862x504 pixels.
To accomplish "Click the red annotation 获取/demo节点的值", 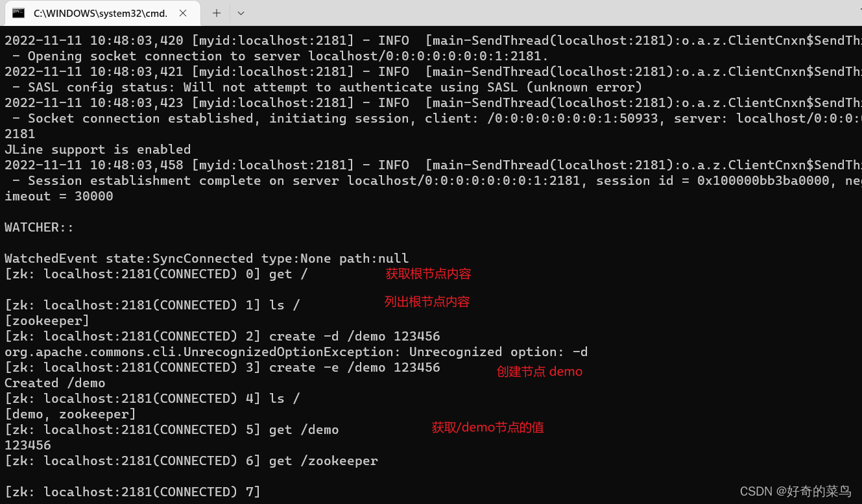I will 487,427.
